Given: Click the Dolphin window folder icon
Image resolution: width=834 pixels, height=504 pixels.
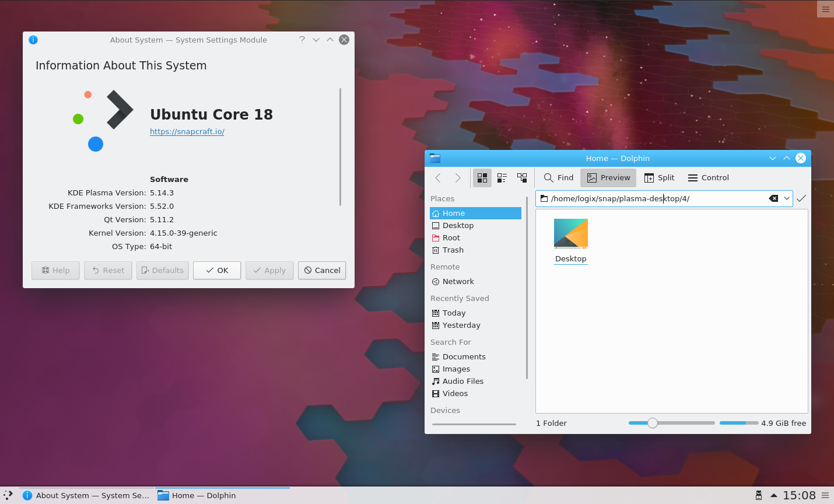Looking at the screenshot, I should click(435, 158).
